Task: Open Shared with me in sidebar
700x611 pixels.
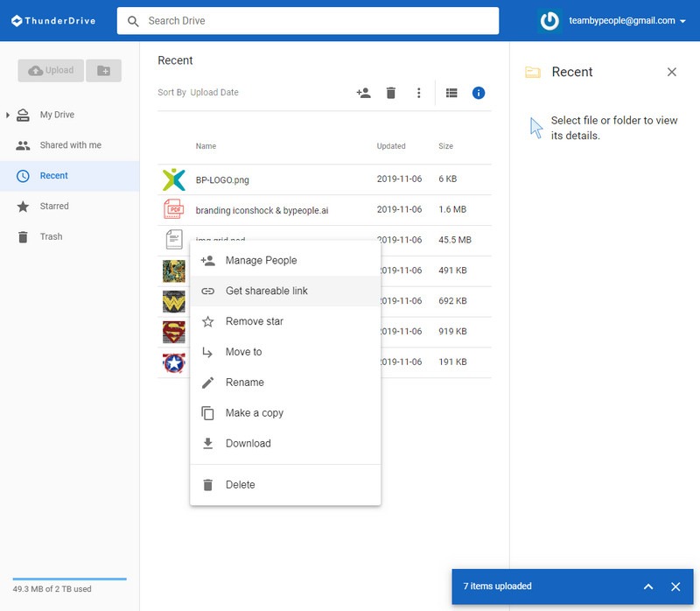Action: pyautogui.click(x=70, y=145)
